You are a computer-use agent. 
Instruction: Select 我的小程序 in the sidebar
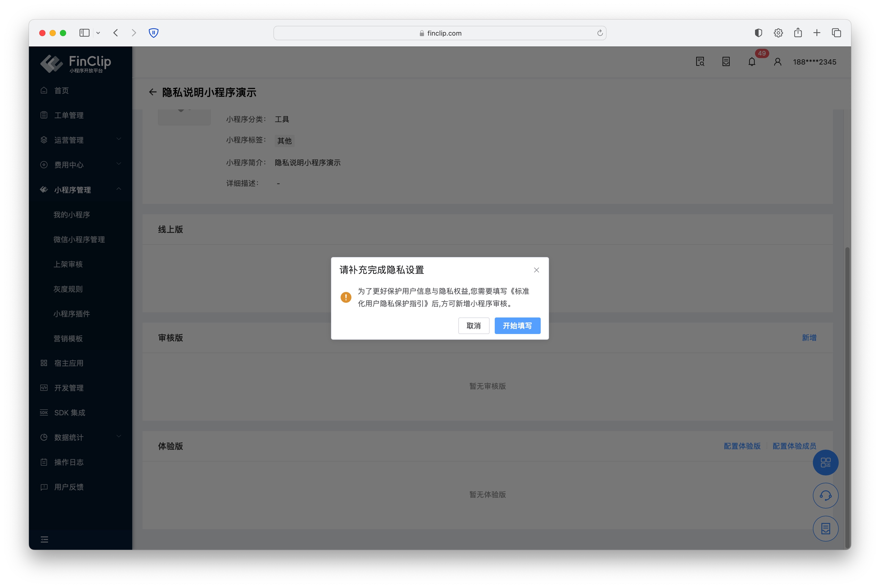[x=72, y=214]
